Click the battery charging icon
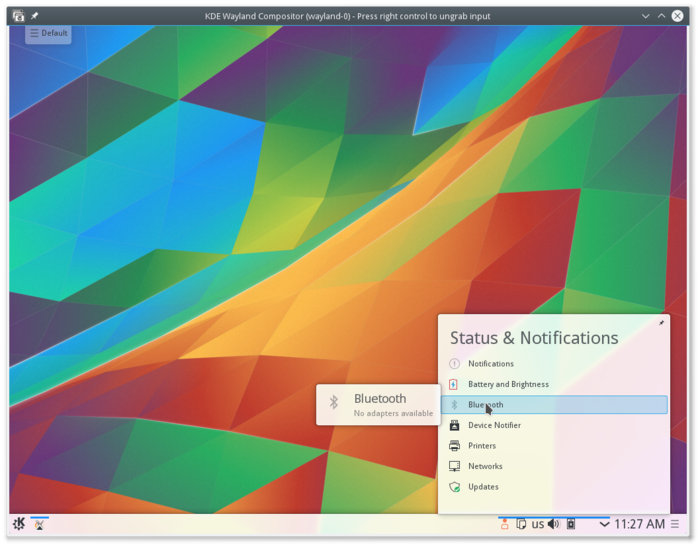 (x=454, y=384)
